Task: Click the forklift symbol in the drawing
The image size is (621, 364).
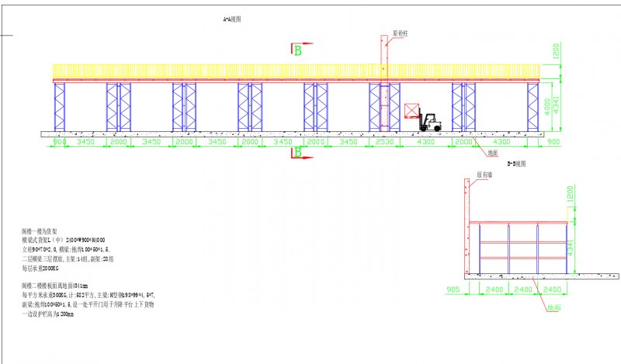Action: coord(428,123)
